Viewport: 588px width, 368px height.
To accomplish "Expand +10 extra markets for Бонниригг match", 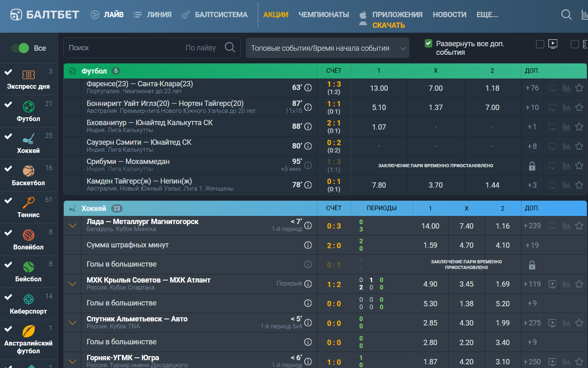I will coord(532,108).
